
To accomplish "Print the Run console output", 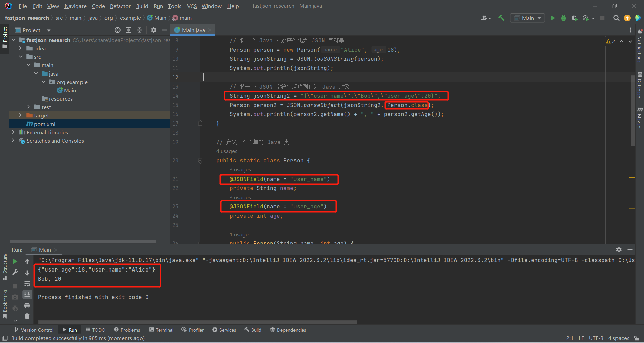I will (x=27, y=305).
